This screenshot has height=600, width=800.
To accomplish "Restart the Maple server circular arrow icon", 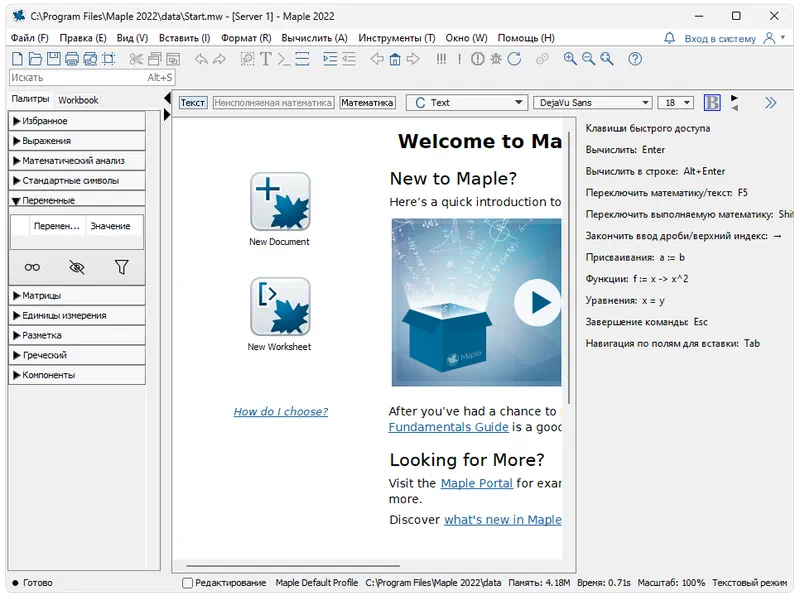I will pyautogui.click(x=514, y=59).
